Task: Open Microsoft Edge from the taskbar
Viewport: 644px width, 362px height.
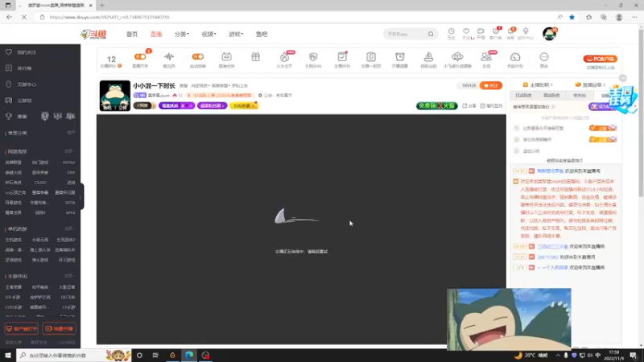Action: click(x=189, y=356)
